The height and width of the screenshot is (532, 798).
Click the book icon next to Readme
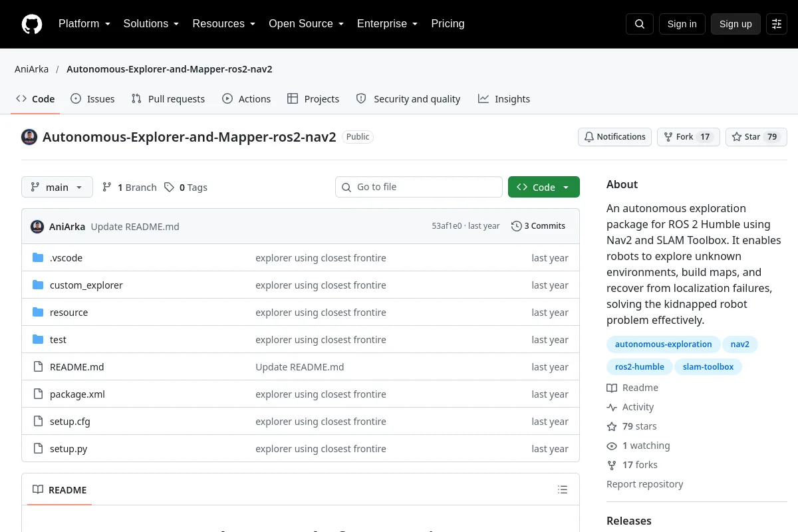pos(612,388)
